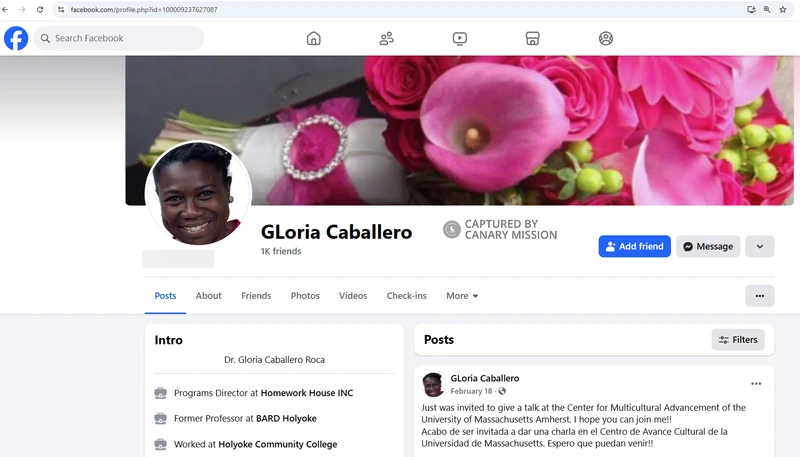This screenshot has height=457, width=800.
Task: Open the three-dots profile options button
Action: click(760, 296)
